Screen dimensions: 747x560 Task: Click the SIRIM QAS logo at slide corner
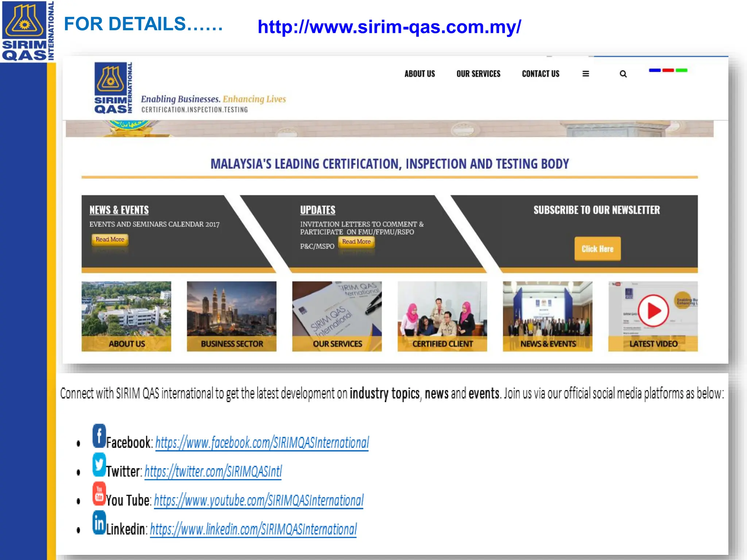28,31
